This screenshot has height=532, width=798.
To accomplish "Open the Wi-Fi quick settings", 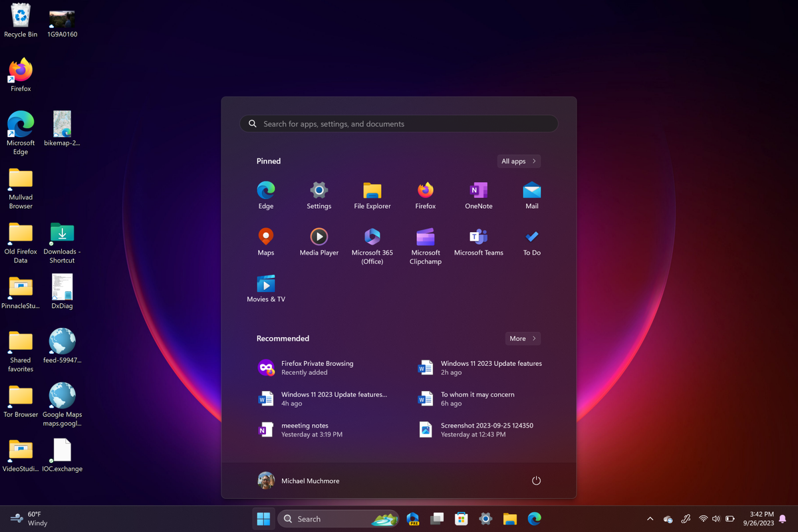I will pyautogui.click(x=703, y=519).
